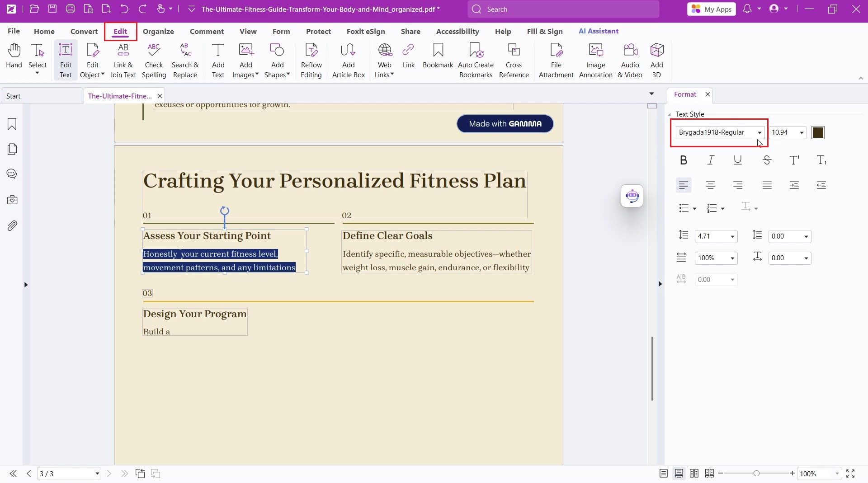This screenshot has height=483, width=868.
Task: Expand the Edit Object dropdown
Action: tap(103, 75)
